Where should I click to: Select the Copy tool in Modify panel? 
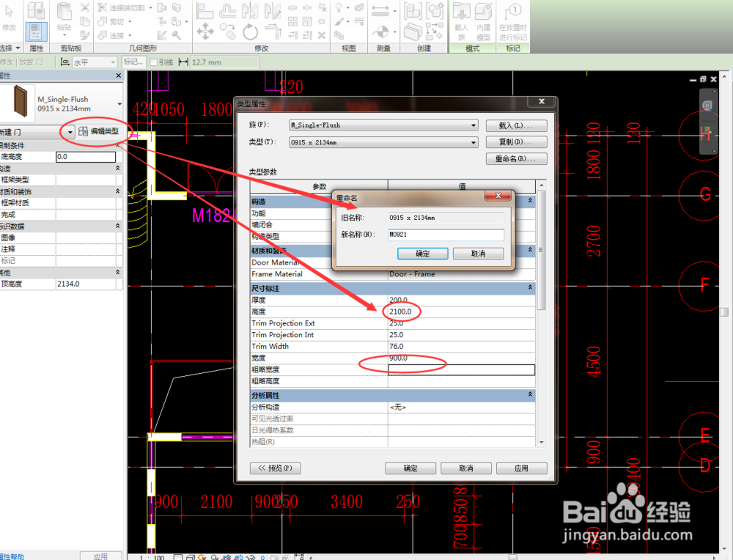pyautogui.click(x=228, y=32)
